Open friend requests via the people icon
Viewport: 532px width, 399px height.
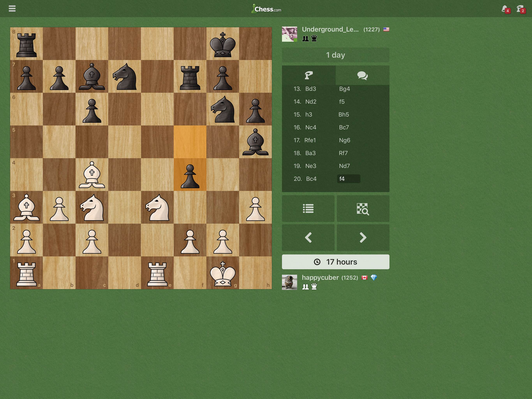[x=520, y=9]
